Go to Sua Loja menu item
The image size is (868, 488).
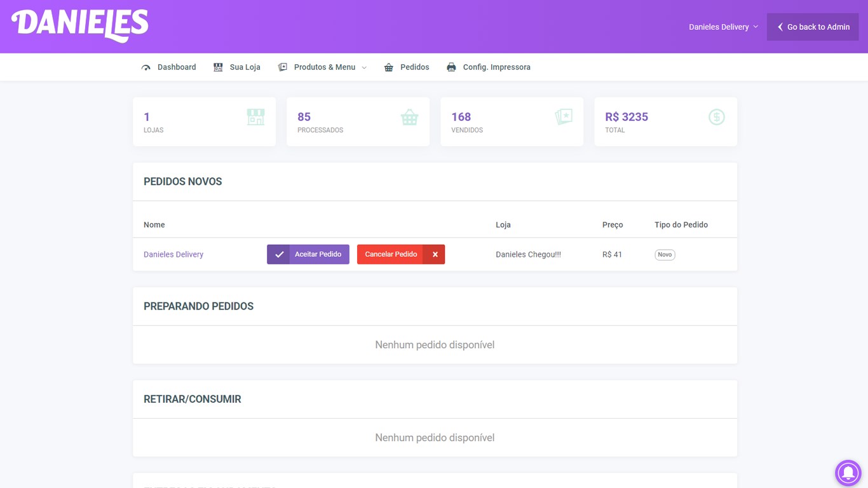[x=237, y=67]
